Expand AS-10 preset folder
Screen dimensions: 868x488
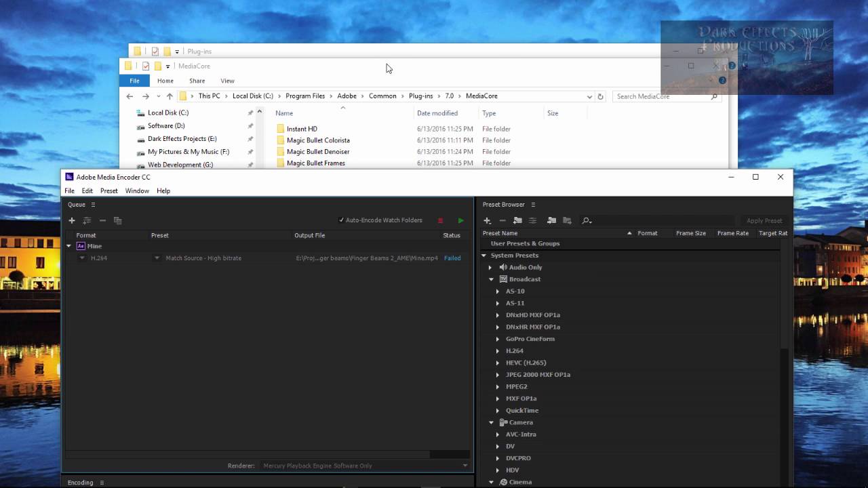[x=498, y=291]
